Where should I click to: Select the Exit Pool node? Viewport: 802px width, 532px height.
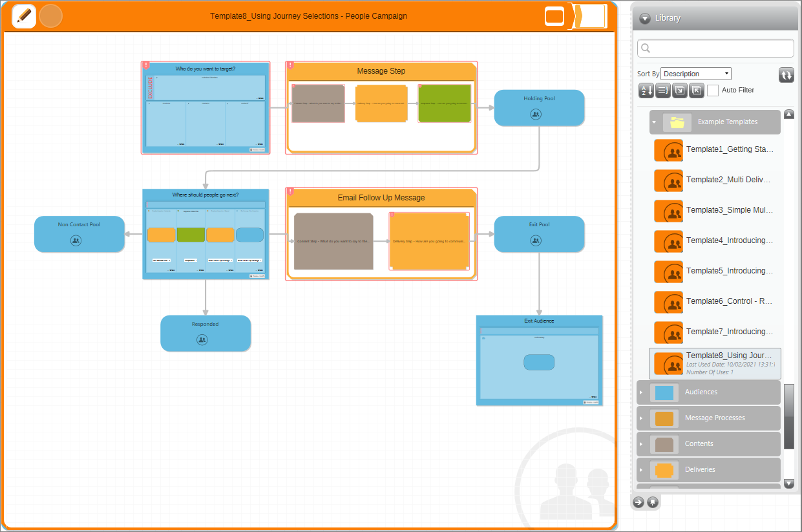(539, 233)
